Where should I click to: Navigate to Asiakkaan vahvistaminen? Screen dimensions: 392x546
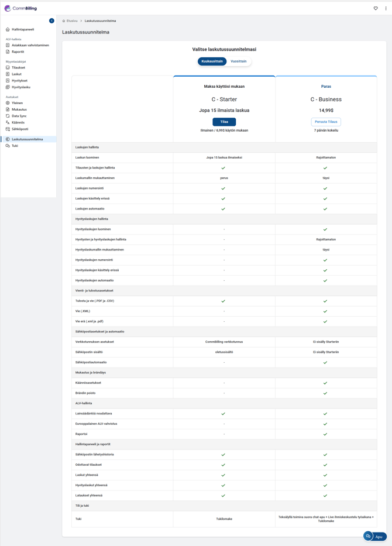(30, 45)
